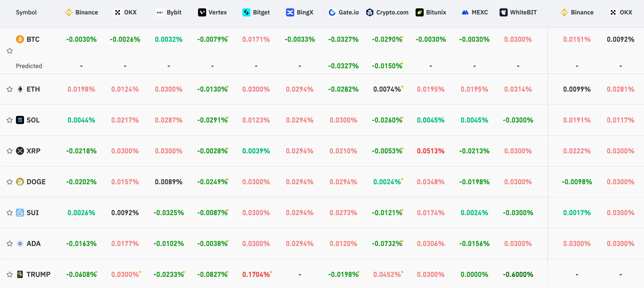Click the TRUMP coin icon

pyautogui.click(x=20, y=274)
